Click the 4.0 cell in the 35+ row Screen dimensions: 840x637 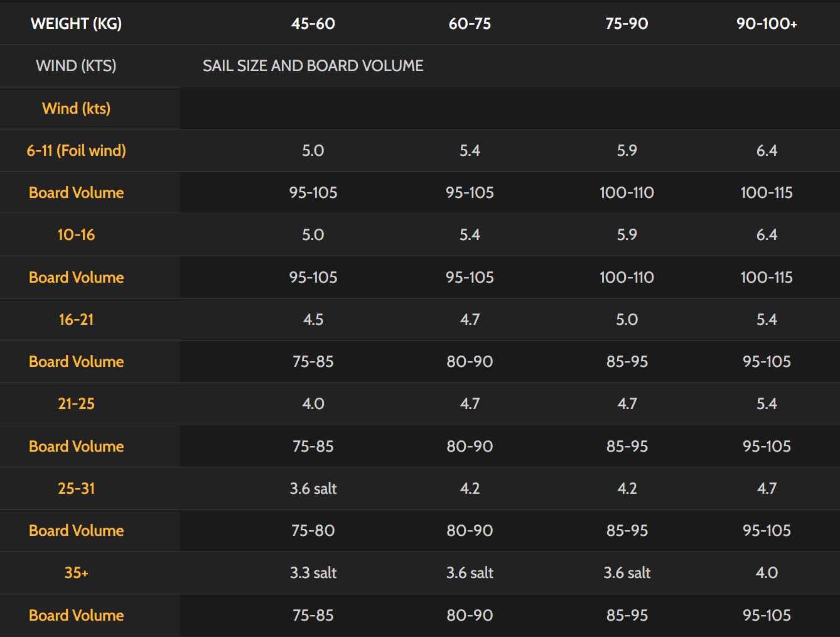point(767,573)
